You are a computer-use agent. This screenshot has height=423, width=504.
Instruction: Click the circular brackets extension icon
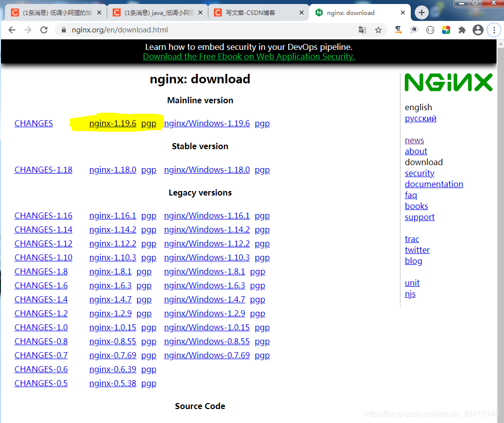430,30
